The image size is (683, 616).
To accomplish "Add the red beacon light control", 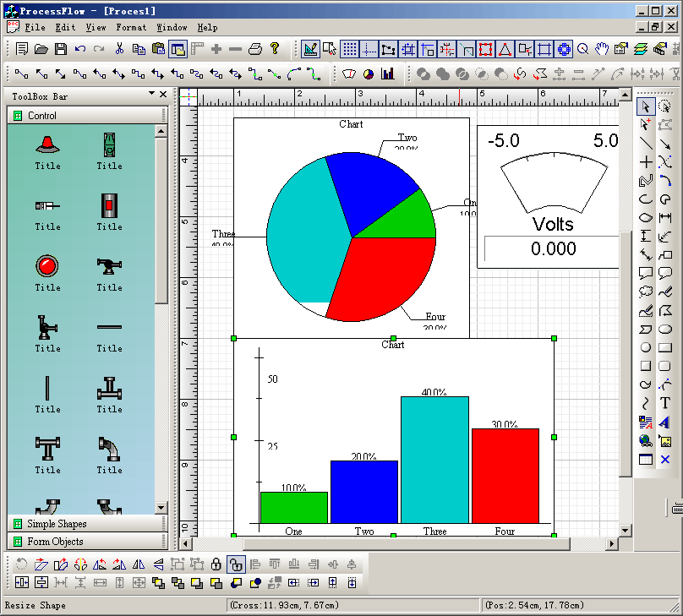I will pos(47,144).
